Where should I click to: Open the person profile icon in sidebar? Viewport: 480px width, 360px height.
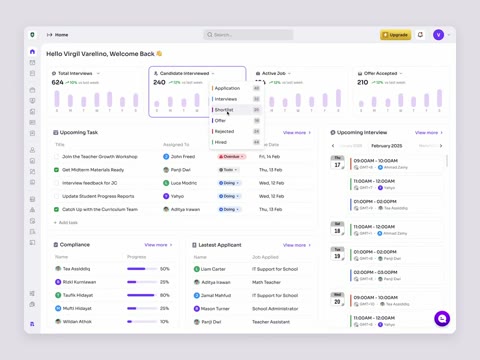pos(32,150)
